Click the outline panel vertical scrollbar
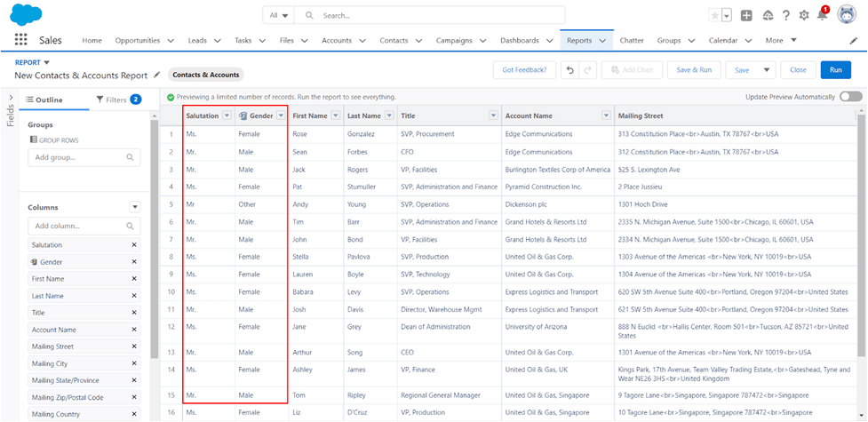This screenshot has width=868, height=422. (x=155, y=238)
